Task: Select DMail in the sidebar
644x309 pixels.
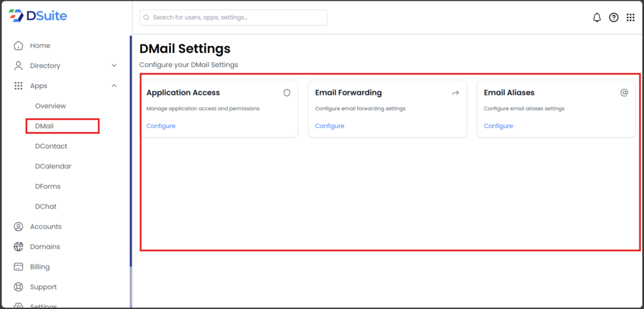Action: pos(45,126)
